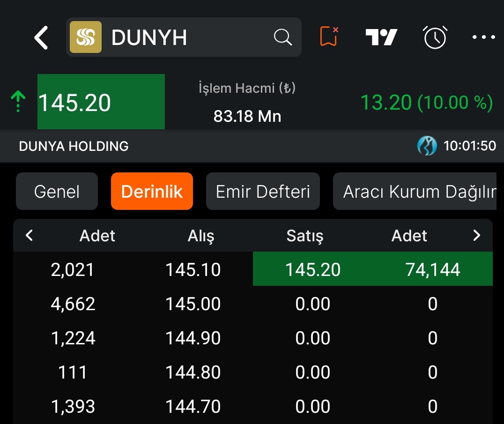
Task: Tap the 0.00 ask price in the 144.80 row
Action: 313,372
